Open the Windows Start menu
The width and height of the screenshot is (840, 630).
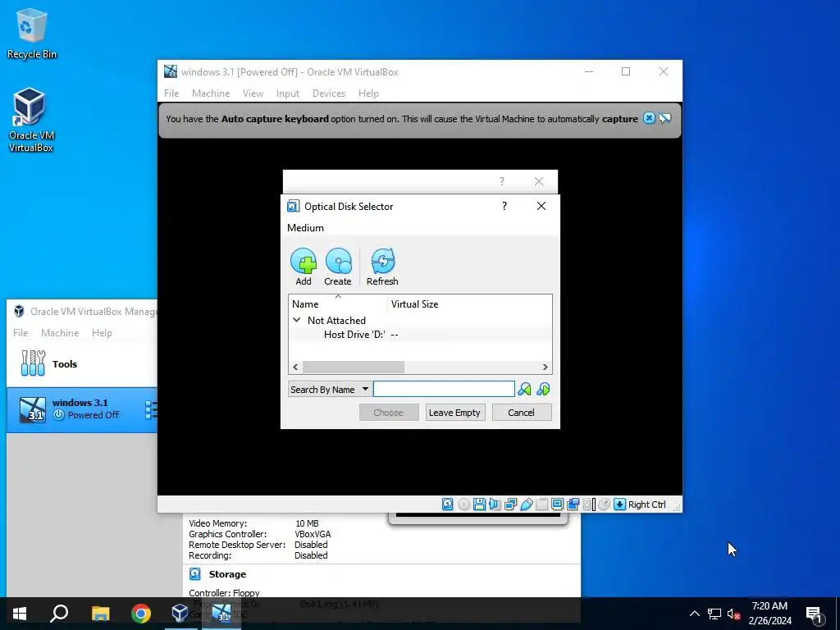coord(20,614)
